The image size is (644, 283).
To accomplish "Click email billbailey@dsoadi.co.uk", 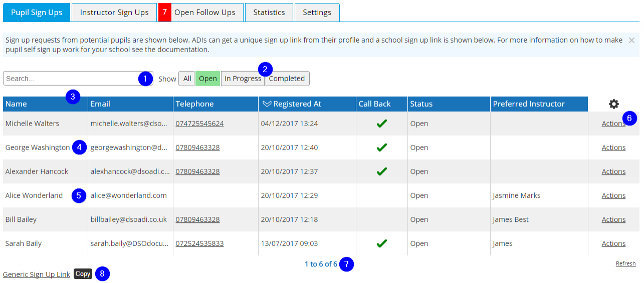I will coord(128,219).
